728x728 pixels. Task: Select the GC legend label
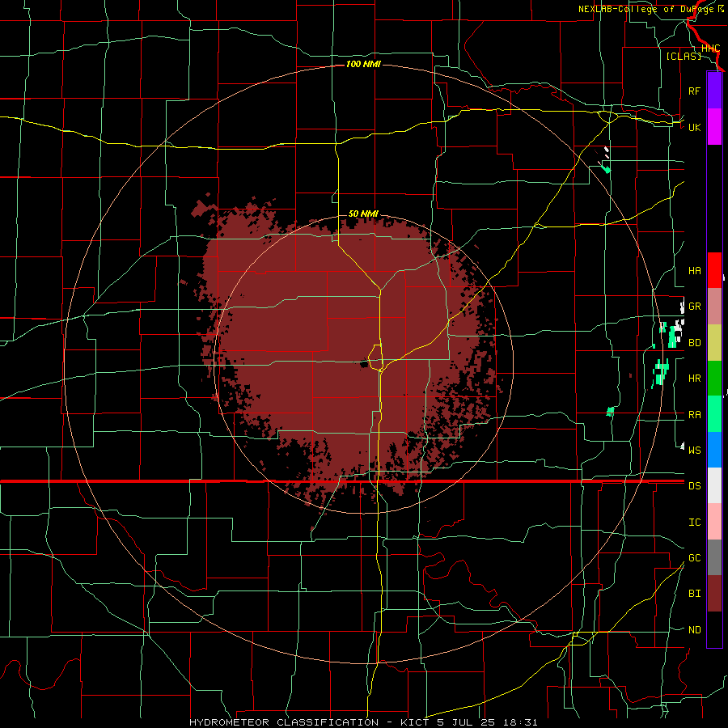point(695,558)
